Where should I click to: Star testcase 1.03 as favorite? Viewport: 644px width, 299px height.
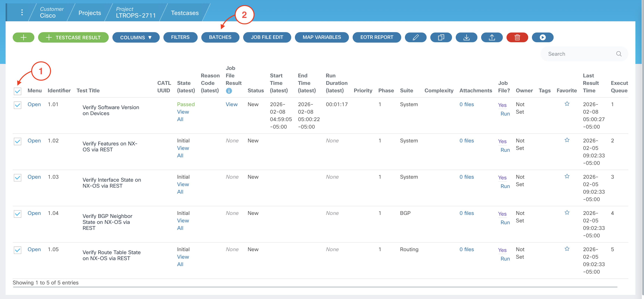pos(567,176)
